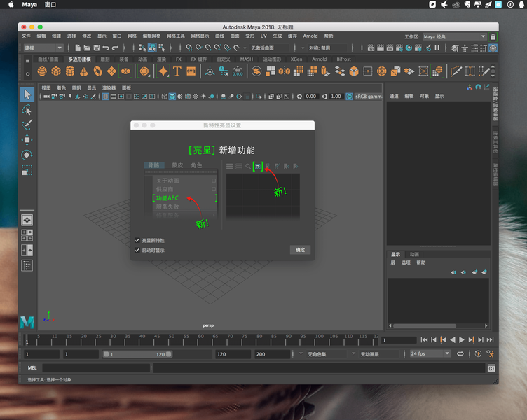
Task: Toggle the viewport grid display
Action: click(x=106, y=97)
